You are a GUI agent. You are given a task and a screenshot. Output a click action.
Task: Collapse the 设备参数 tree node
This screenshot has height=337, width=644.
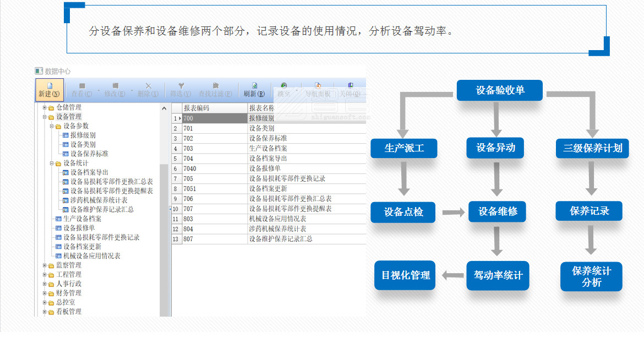[52, 126]
